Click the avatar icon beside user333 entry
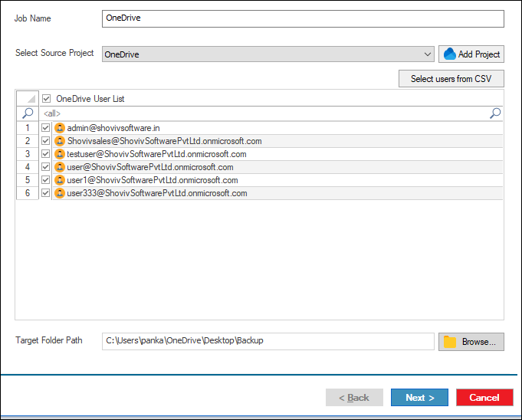This screenshot has height=420, width=522. 60,193
